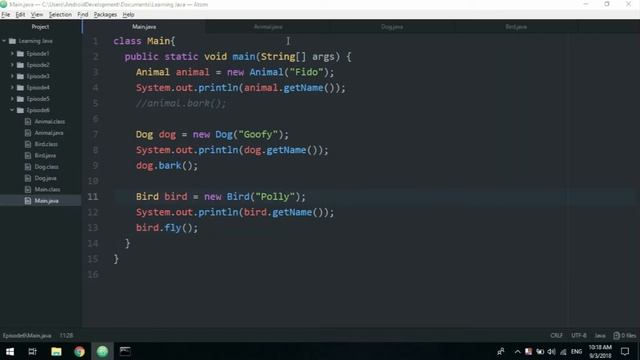
Task: Click the file icon beside Animal.class
Action: [28, 122]
